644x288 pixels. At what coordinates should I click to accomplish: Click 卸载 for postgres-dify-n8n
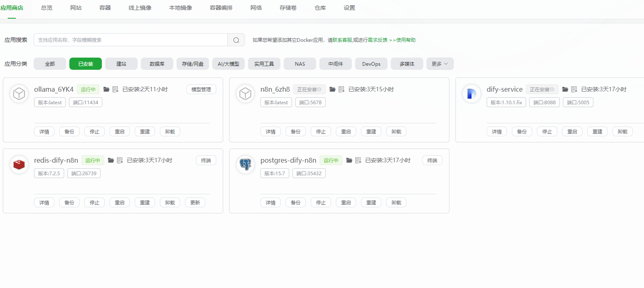tap(396, 202)
